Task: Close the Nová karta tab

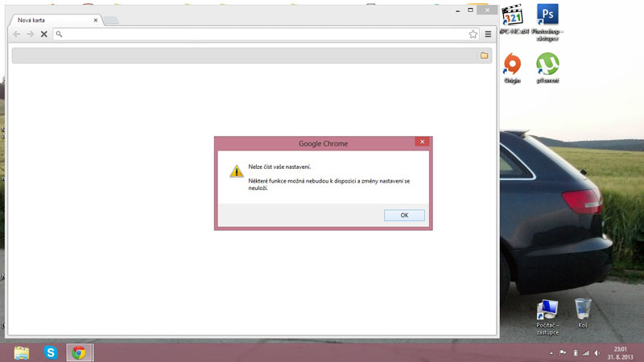Action: click(x=96, y=20)
